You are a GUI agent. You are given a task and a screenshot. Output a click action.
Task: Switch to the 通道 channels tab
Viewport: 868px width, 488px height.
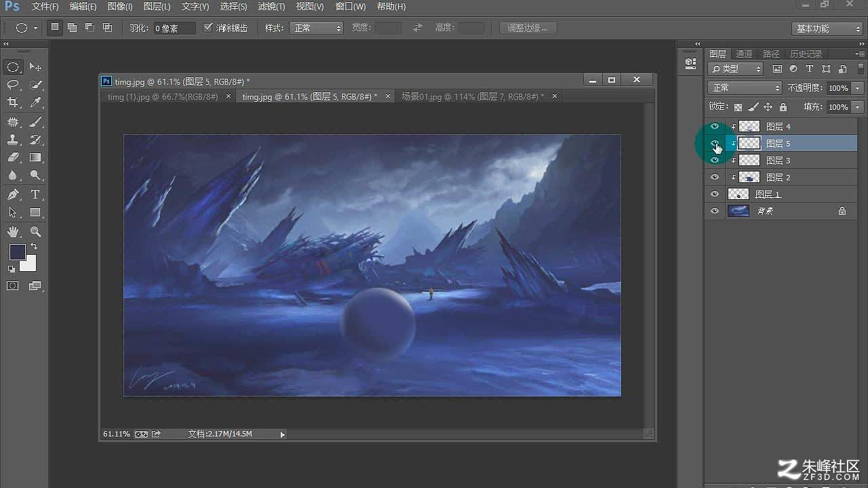tap(744, 54)
